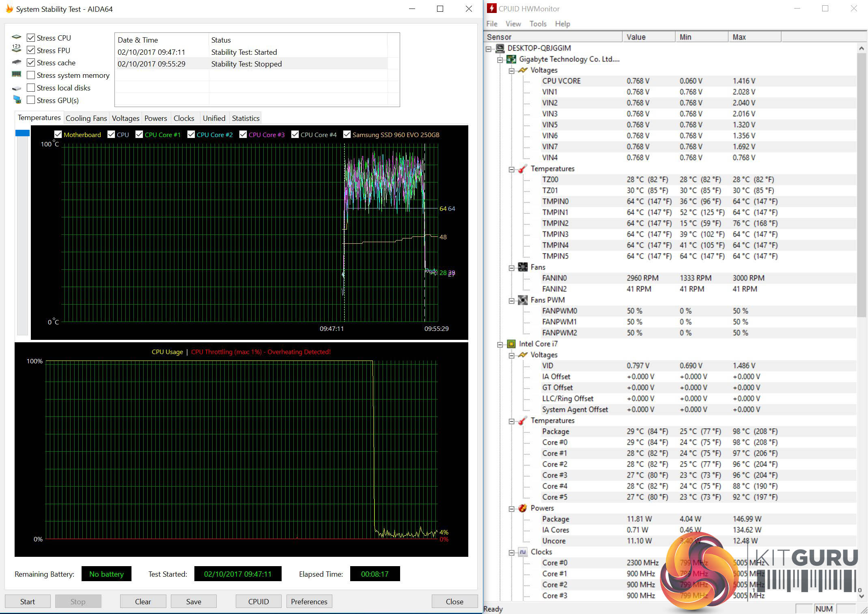Click the Gigabyte motherboard icon in sensor tree
868x614 pixels.
tap(512, 59)
